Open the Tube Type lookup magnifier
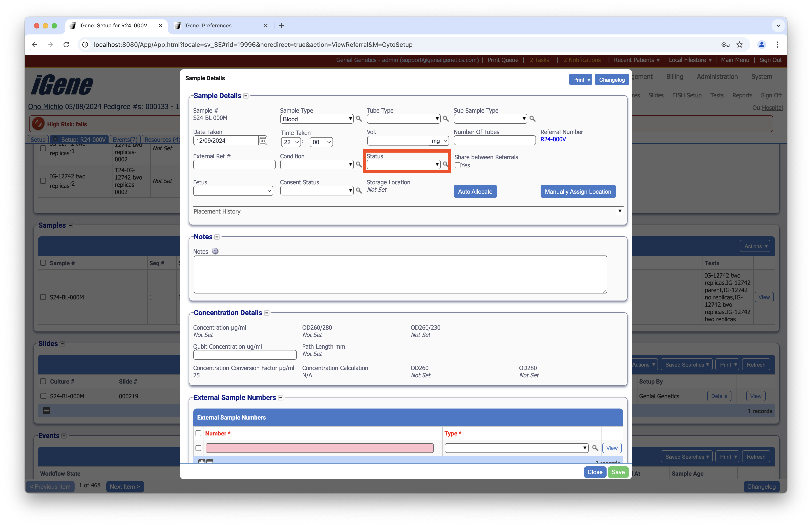The height and width of the screenshot is (526, 812). (x=446, y=119)
